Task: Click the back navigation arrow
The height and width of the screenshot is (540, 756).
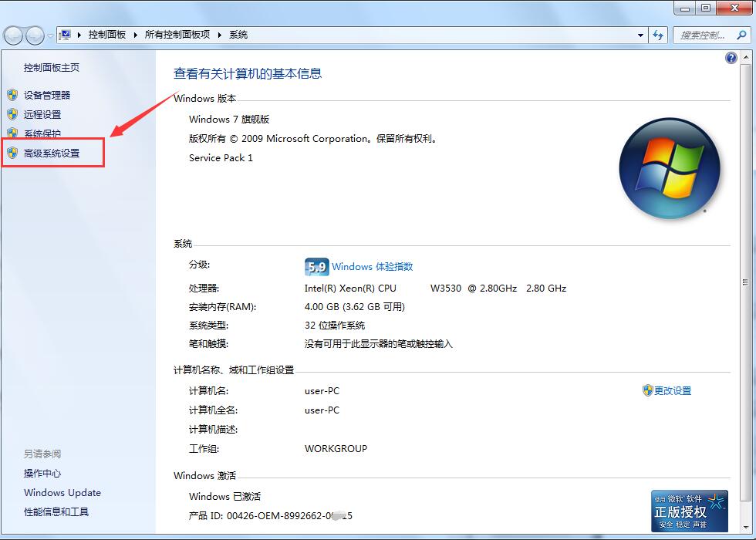Action: coord(13,34)
